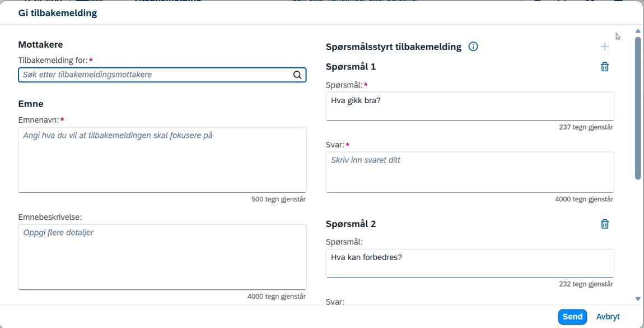Click the search magnifier in recipient field
Screen dimensions: 644x328
297,75
